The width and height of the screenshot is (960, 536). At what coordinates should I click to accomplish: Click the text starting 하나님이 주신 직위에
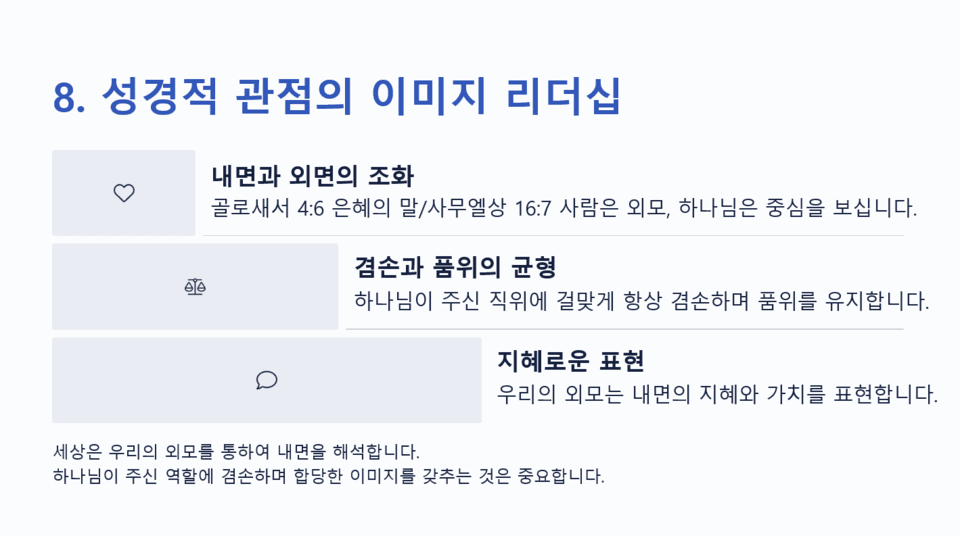(642, 301)
